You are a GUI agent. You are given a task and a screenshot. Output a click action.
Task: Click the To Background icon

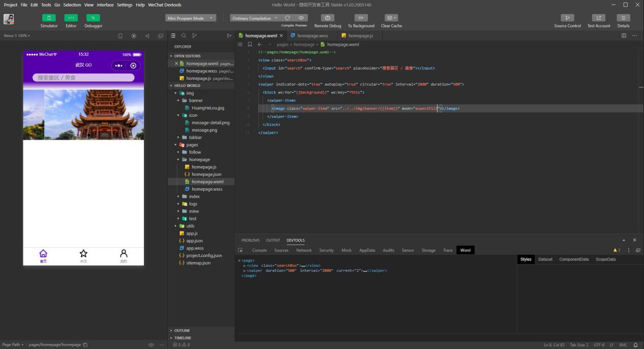tap(361, 18)
